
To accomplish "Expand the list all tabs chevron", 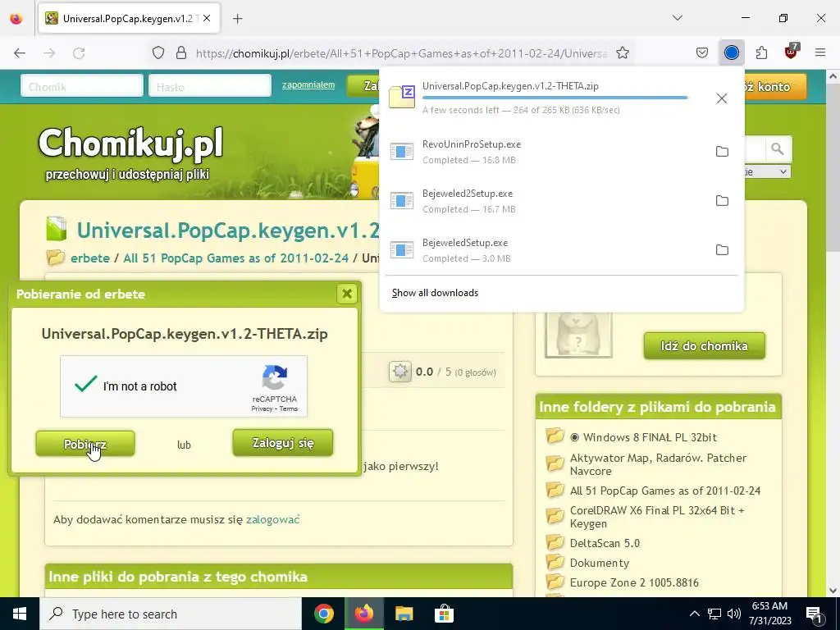I will click(x=677, y=18).
